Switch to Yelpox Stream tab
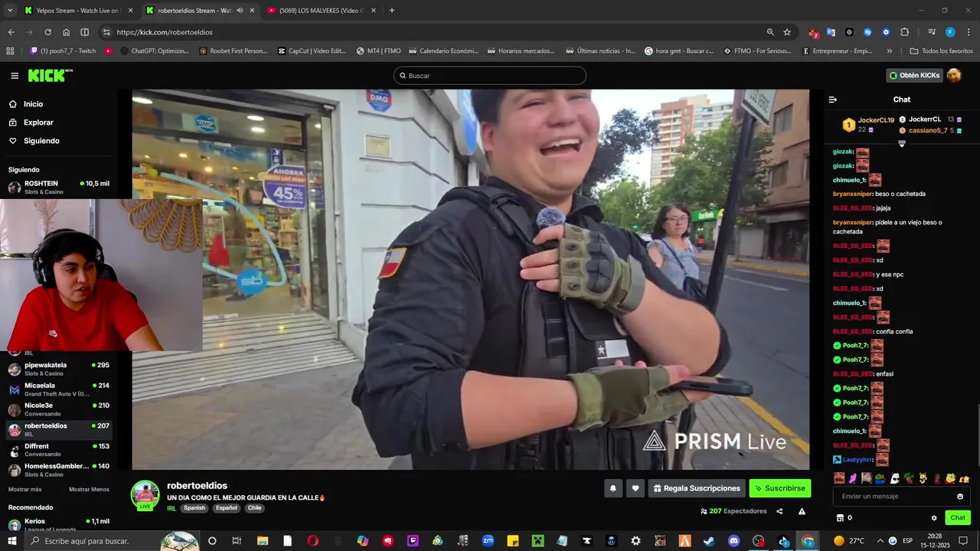 pos(77,11)
